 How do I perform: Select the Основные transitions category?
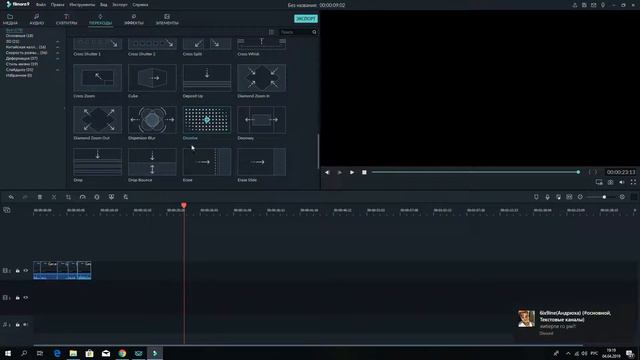point(20,36)
